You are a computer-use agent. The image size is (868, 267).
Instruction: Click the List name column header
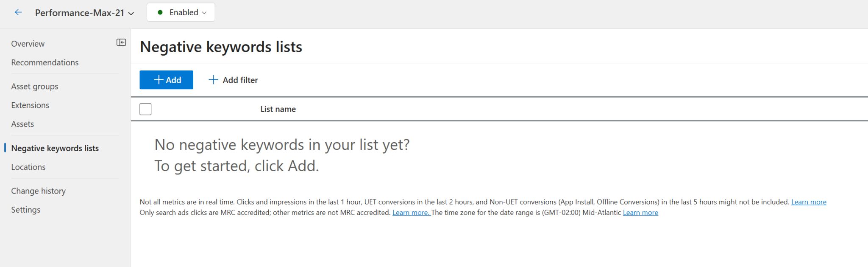tap(278, 109)
